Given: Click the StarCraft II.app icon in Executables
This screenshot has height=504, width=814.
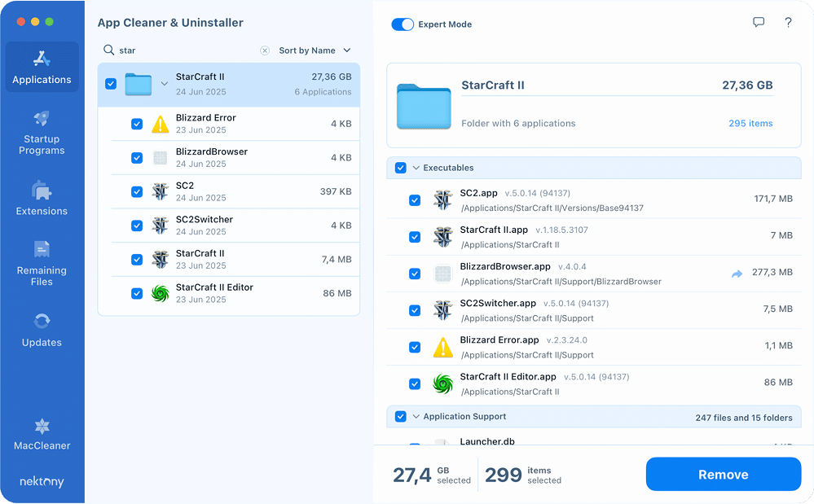Looking at the screenshot, I should 442,237.
